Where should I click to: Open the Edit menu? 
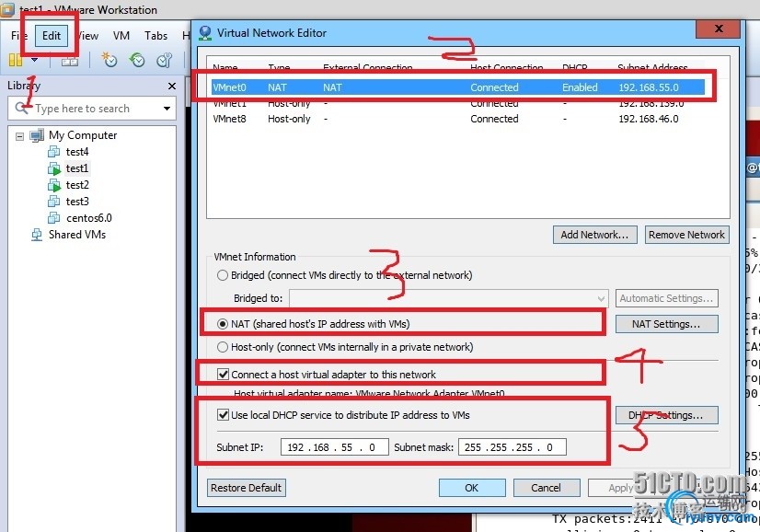tap(51, 35)
